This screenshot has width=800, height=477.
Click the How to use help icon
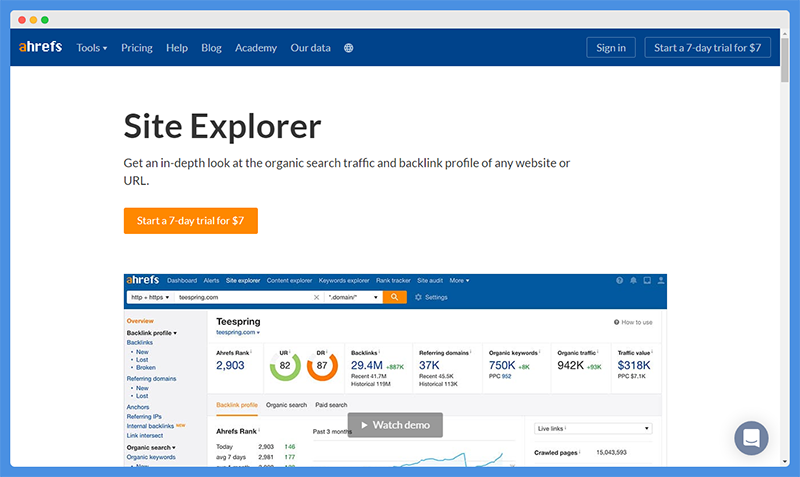tap(616, 322)
